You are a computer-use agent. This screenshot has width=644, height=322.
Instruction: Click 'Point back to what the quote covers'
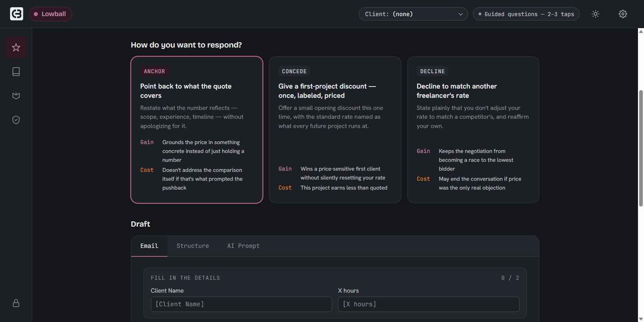[186, 91]
